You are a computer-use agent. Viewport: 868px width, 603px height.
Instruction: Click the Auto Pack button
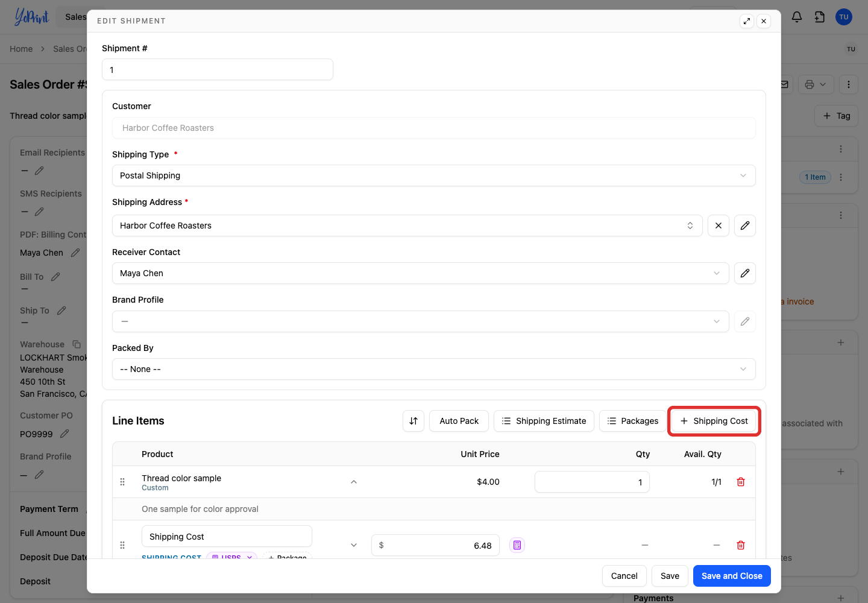459,421
